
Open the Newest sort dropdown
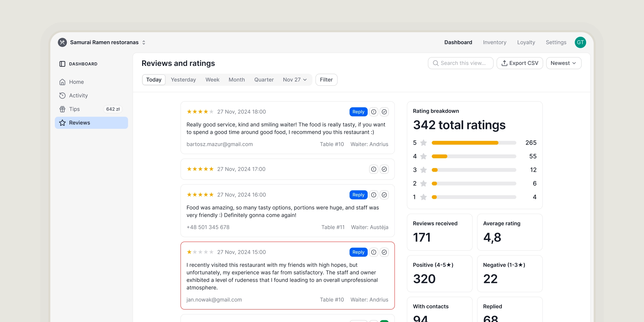[x=563, y=63]
